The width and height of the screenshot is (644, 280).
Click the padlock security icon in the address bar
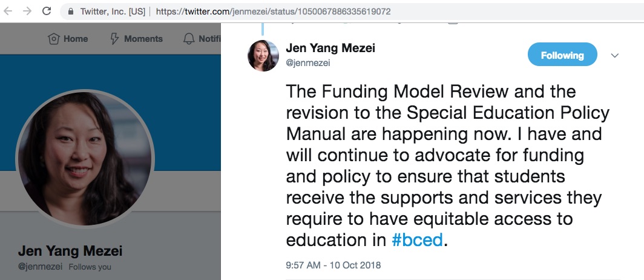[x=71, y=12]
